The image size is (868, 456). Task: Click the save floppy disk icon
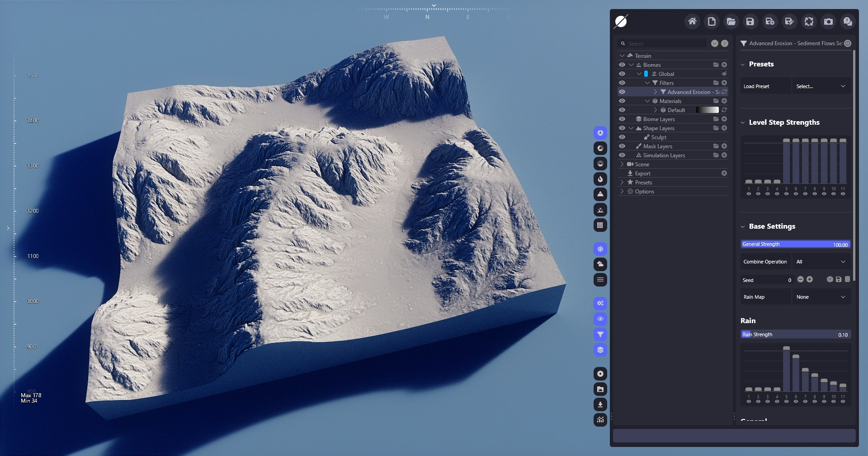coord(750,21)
